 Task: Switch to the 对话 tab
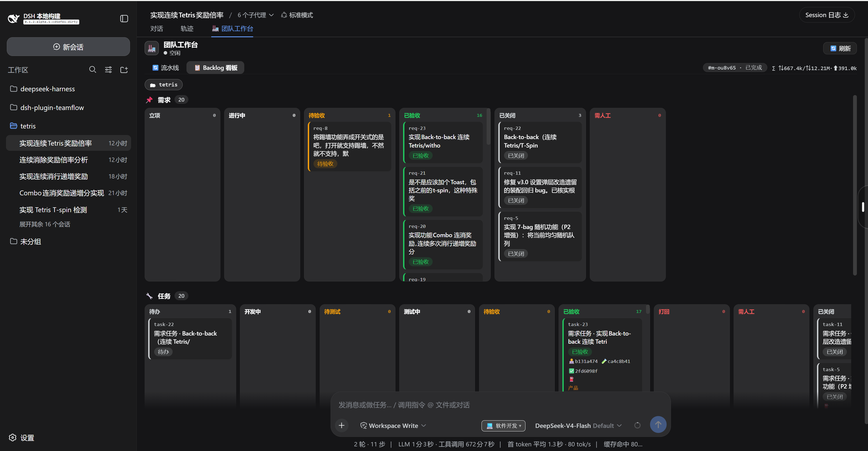157,29
